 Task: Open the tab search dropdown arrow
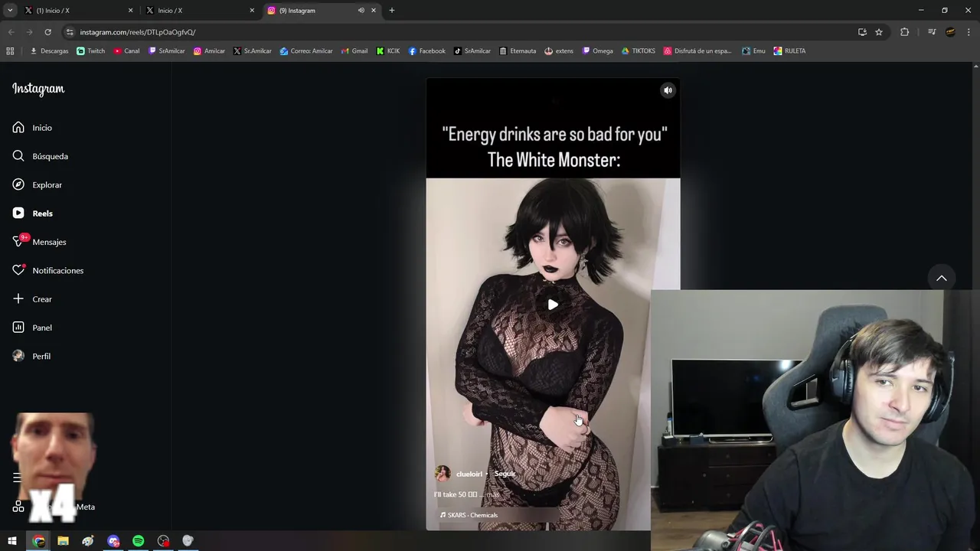coord(10,11)
